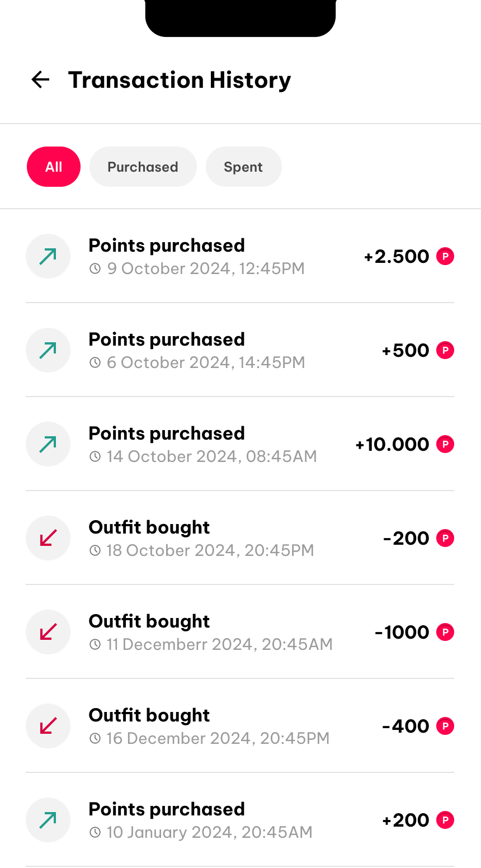Click the +500 points amount
This screenshot has width=481, height=868.
405,351
